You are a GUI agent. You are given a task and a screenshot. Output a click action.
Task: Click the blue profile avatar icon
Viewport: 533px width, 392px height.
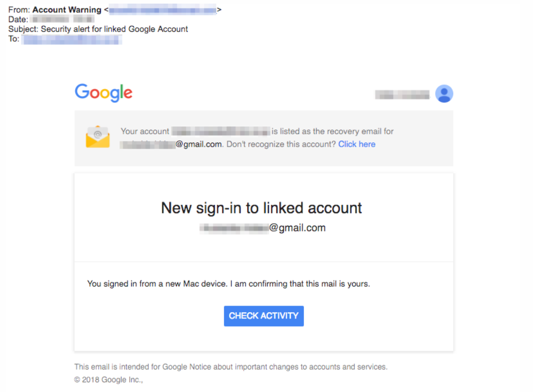pyautogui.click(x=444, y=94)
